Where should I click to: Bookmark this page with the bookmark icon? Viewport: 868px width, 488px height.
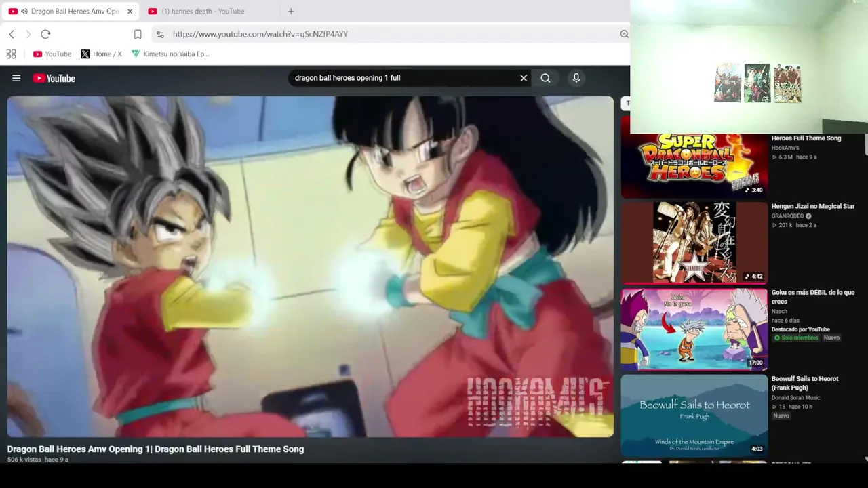click(138, 34)
